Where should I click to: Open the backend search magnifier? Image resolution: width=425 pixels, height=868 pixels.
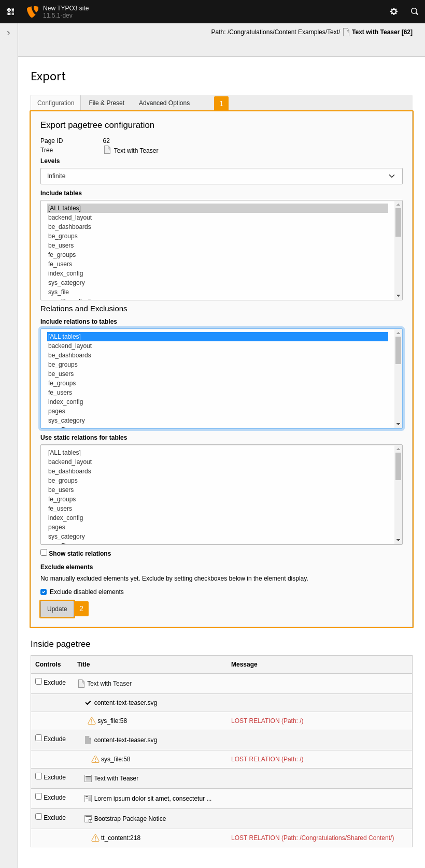tap(414, 11)
